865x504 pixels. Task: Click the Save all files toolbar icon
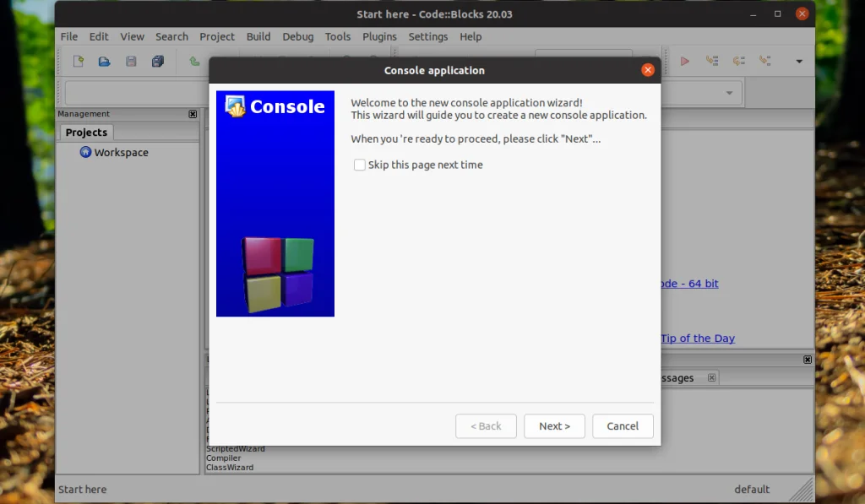[x=158, y=62]
